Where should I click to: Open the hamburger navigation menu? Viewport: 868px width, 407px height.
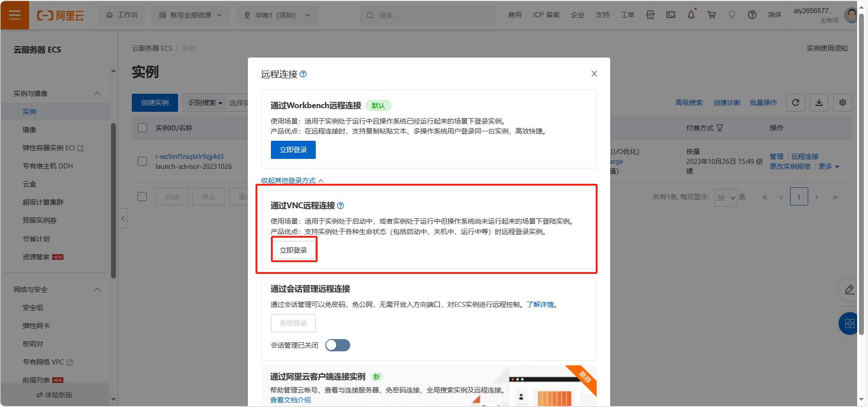click(x=14, y=15)
